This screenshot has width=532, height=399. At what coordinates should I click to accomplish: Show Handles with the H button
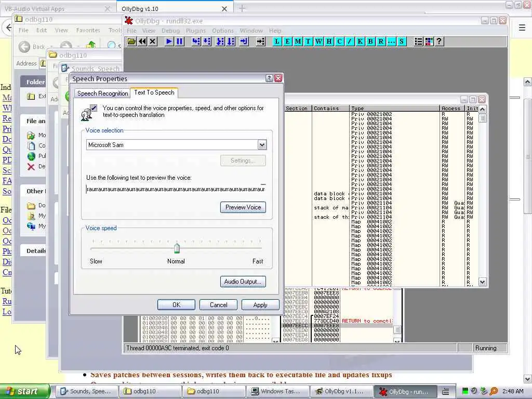tap(329, 42)
